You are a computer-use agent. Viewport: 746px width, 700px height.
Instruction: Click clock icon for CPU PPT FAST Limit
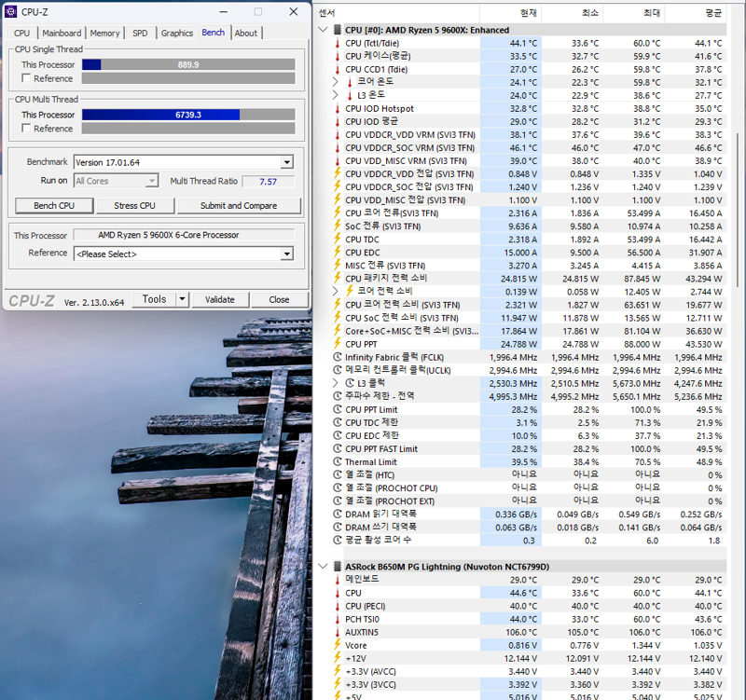coord(338,448)
